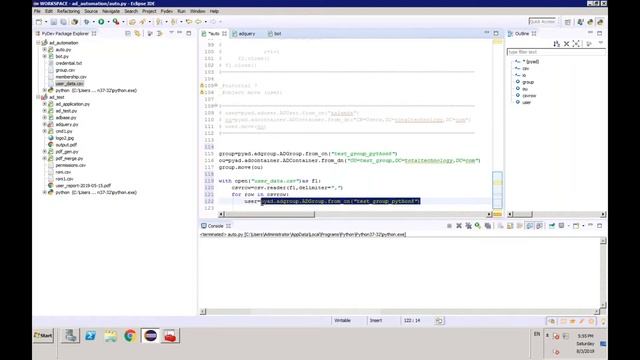The width and height of the screenshot is (640, 360).
Task: Open the dropdown beside External Tools icon
Action: [x=123, y=22]
